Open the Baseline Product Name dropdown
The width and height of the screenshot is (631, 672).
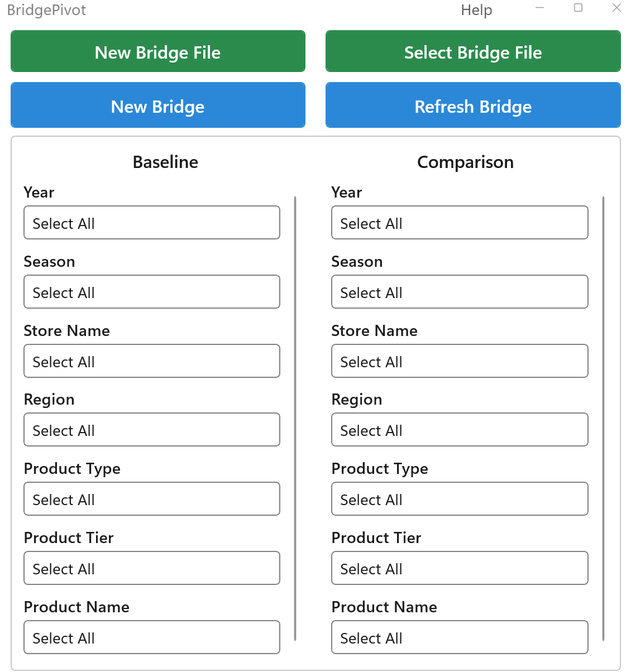(x=151, y=637)
